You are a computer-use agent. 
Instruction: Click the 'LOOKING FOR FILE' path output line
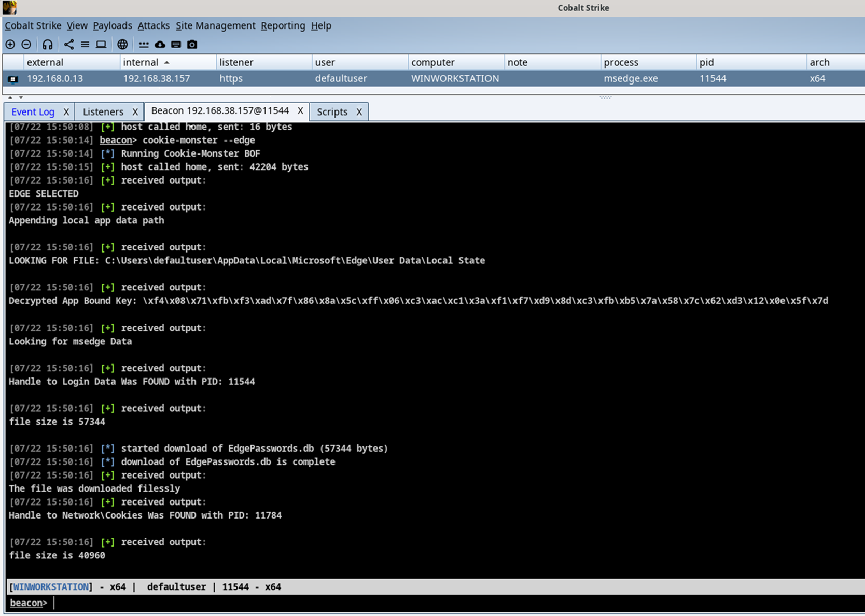[x=247, y=260]
